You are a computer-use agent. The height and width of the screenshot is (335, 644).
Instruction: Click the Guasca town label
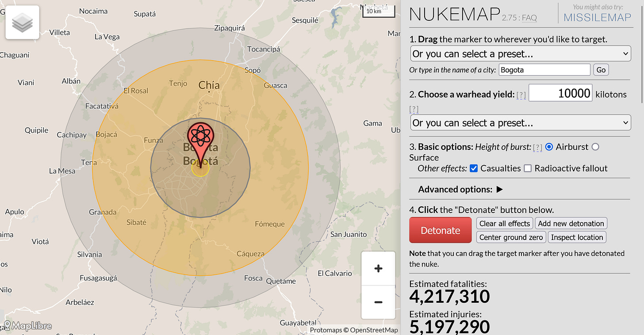(276, 85)
